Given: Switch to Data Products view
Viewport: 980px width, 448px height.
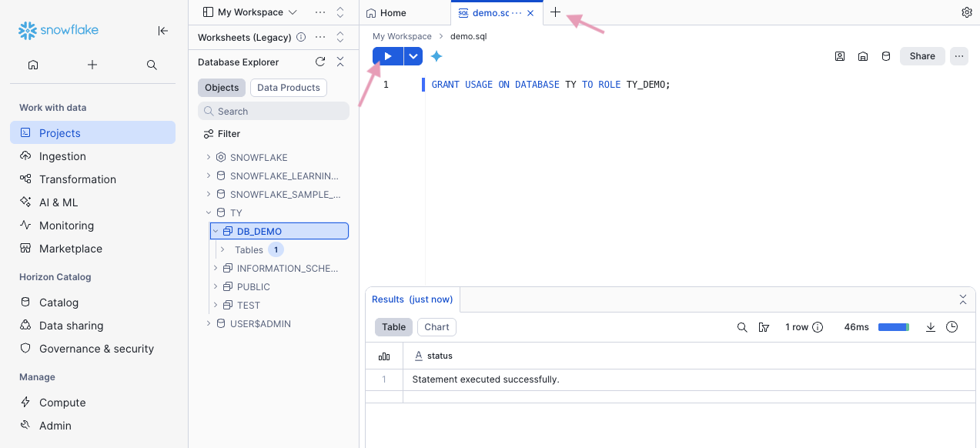Looking at the screenshot, I should click(x=289, y=88).
